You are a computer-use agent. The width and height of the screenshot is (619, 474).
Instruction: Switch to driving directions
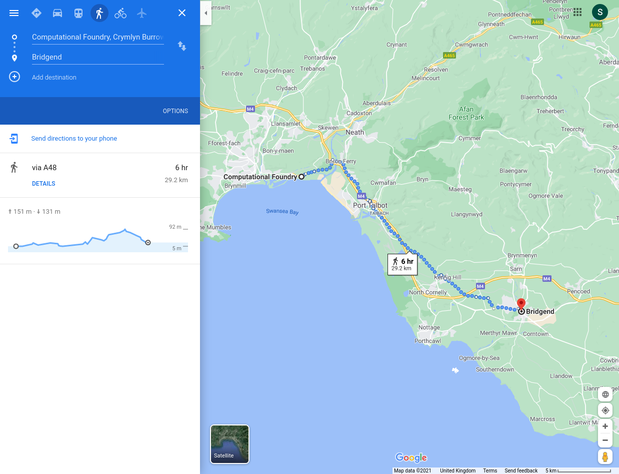pyautogui.click(x=57, y=13)
